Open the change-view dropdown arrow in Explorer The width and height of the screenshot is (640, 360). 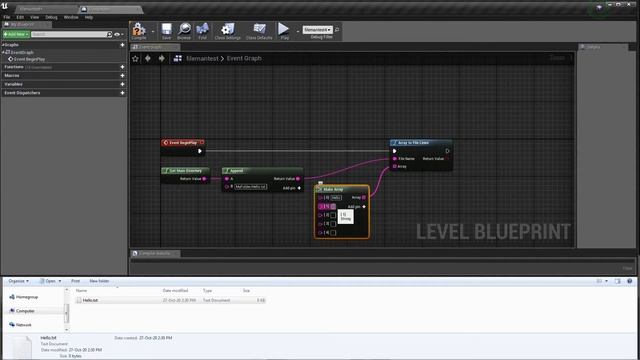pyautogui.click(x=606, y=281)
